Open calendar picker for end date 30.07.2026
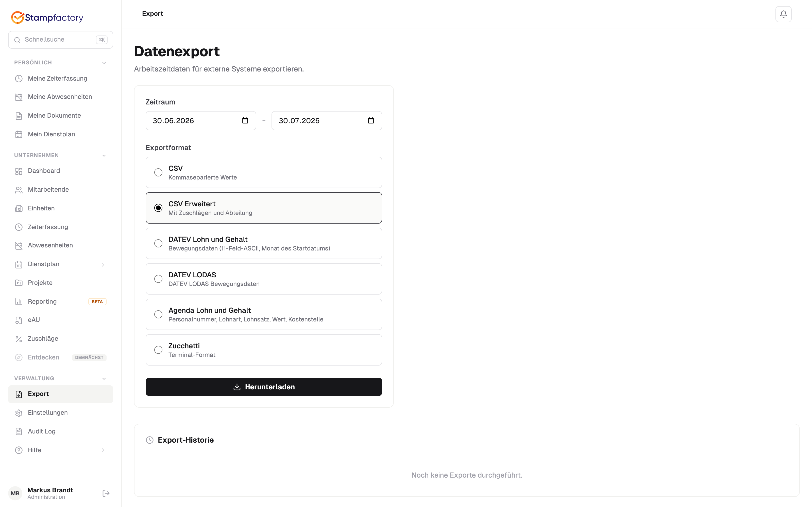Viewport: 812px width, 507px height. [x=371, y=120]
